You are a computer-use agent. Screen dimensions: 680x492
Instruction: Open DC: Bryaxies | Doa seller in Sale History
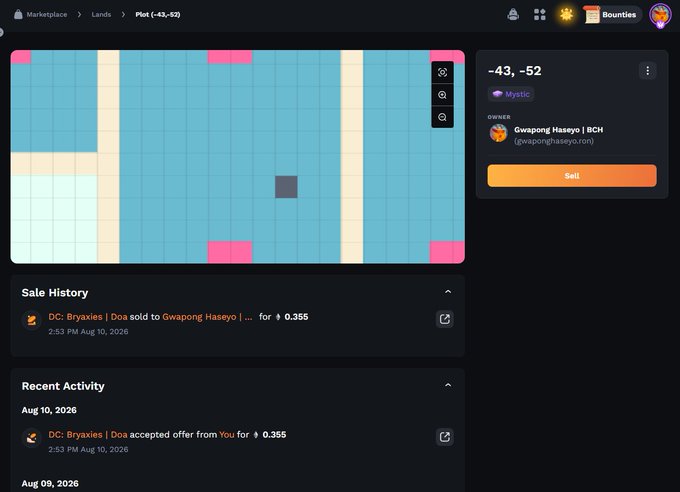pos(88,317)
